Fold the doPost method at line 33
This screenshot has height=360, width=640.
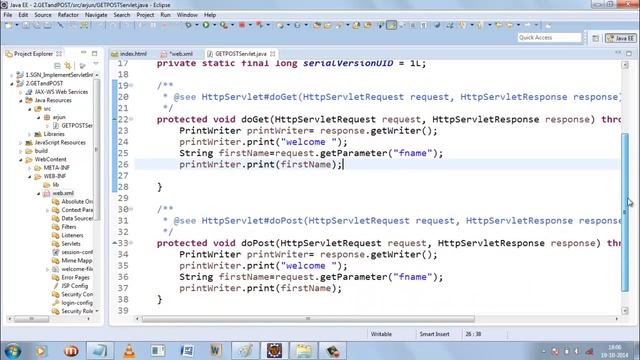click(131, 243)
